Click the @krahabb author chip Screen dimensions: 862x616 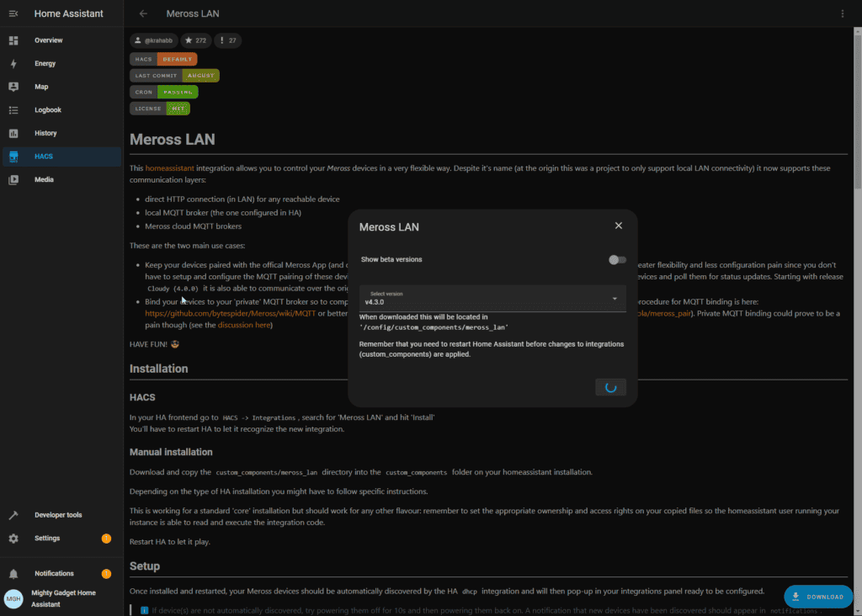[153, 40]
